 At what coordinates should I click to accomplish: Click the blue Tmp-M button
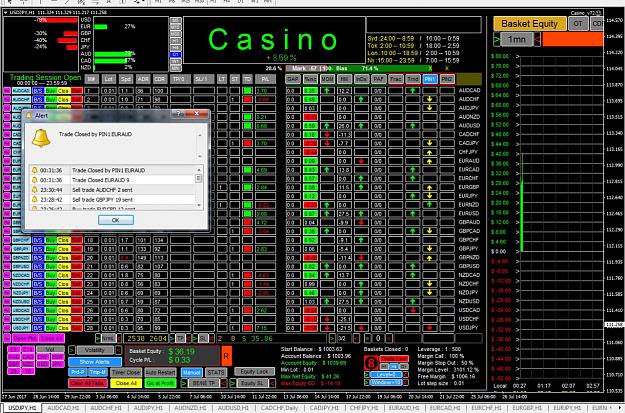(x=98, y=372)
